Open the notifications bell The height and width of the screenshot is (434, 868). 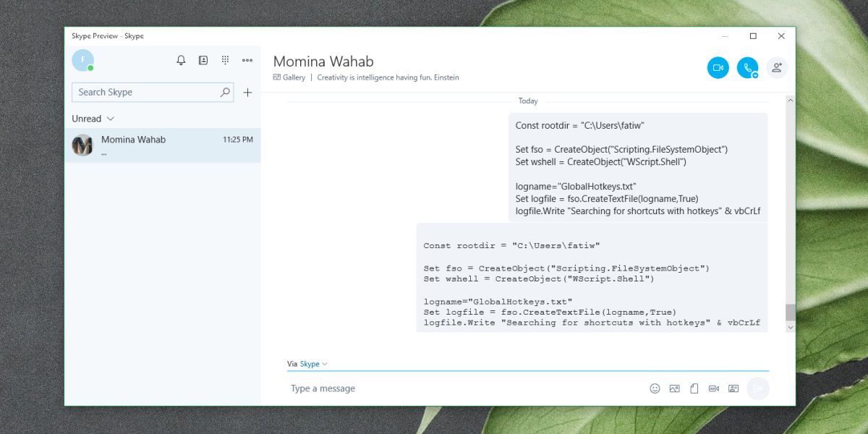pyautogui.click(x=181, y=60)
